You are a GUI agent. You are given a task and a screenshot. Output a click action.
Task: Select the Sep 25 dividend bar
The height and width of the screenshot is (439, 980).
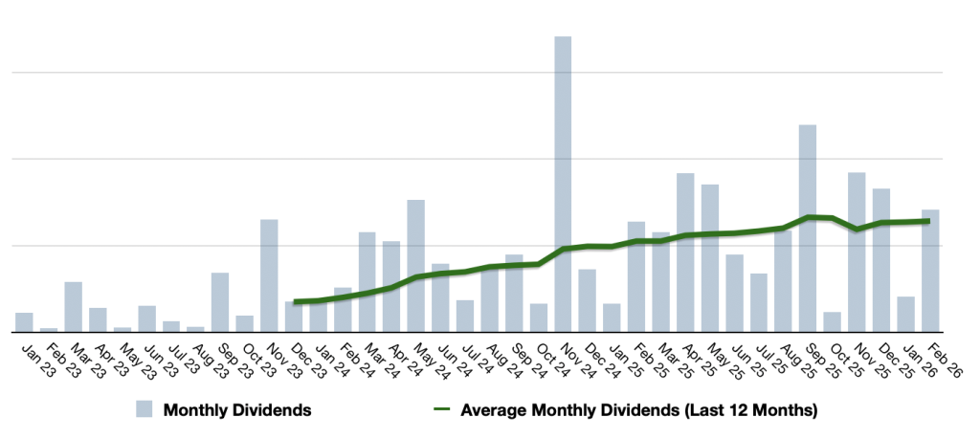click(x=808, y=228)
